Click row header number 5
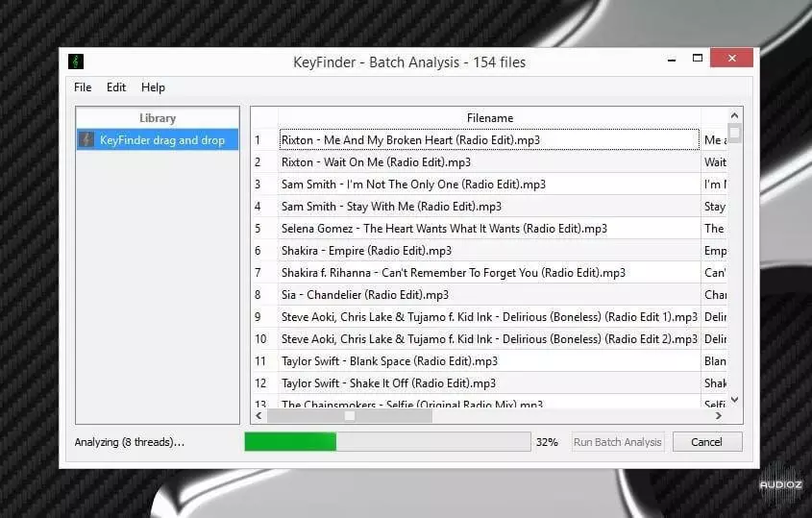Viewport: 812px width, 518px height. (x=258, y=229)
